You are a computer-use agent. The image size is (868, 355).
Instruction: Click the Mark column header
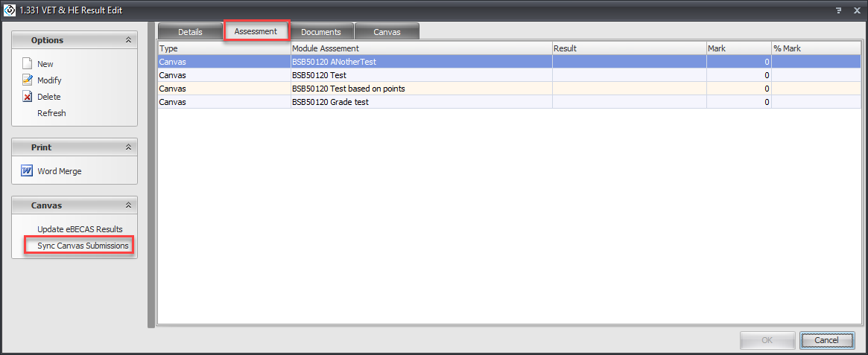738,48
